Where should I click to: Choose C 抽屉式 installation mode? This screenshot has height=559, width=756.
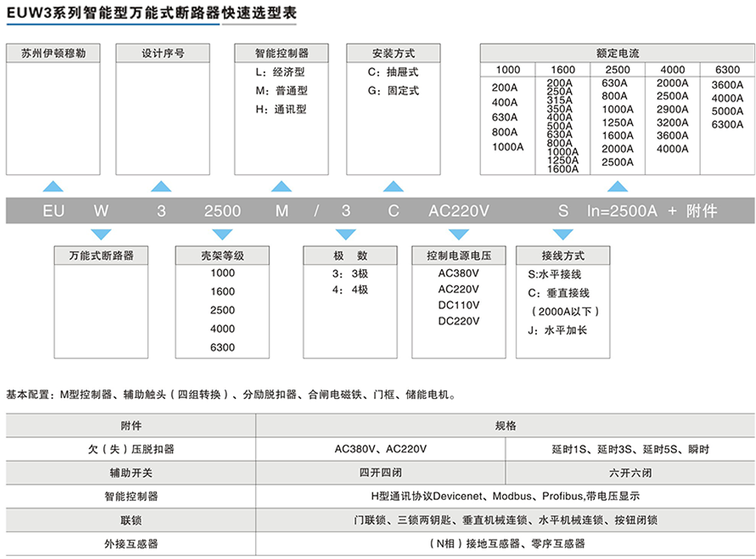click(x=392, y=72)
